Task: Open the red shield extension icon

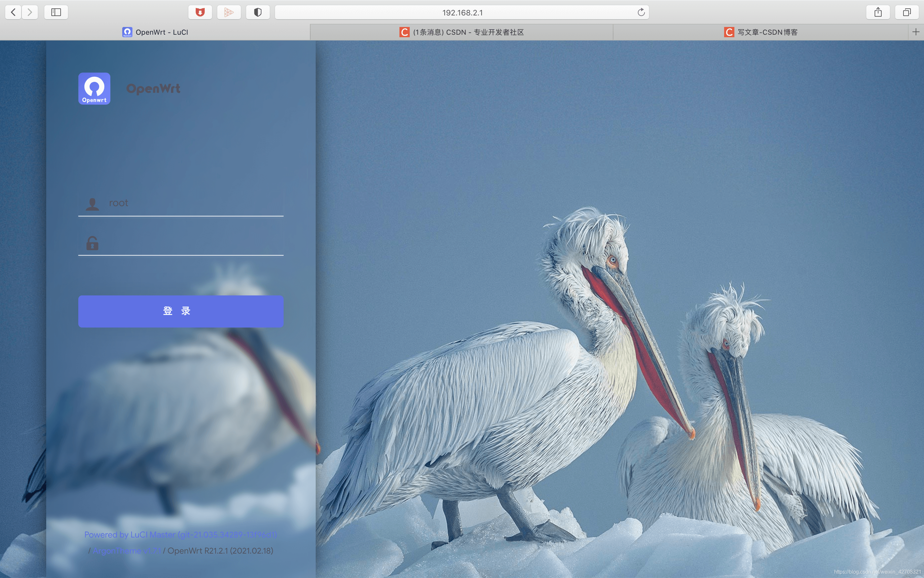Action: pos(200,12)
